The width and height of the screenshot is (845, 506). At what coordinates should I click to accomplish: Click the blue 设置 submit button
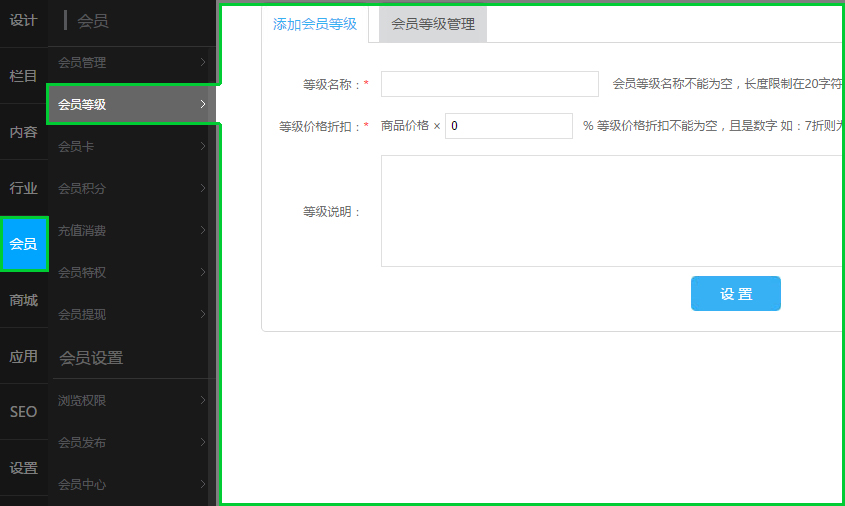pos(735,294)
